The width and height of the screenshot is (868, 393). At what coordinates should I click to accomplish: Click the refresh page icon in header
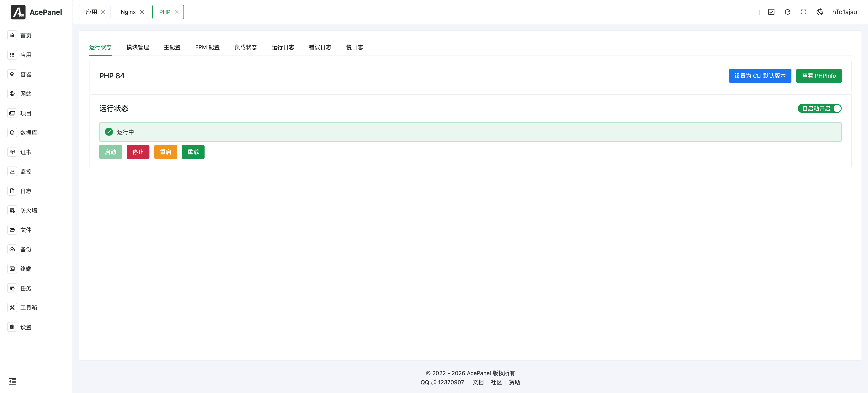click(x=787, y=12)
